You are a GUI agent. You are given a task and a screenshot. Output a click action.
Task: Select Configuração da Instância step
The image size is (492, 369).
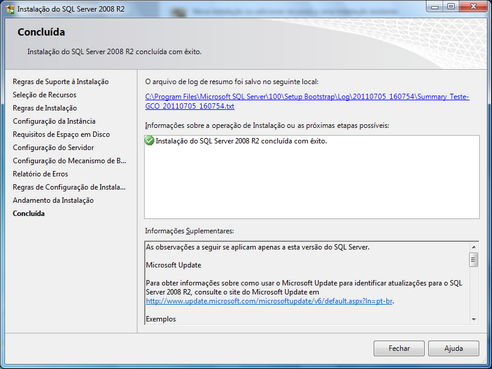coord(54,121)
